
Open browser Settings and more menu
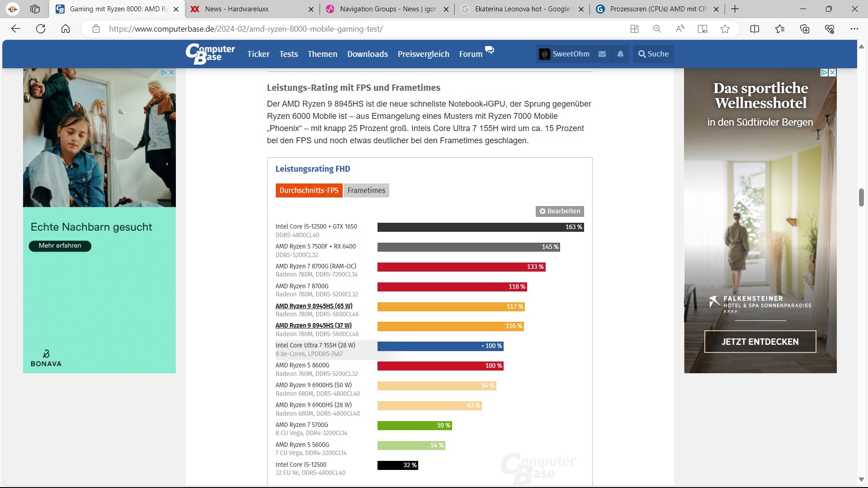(854, 29)
